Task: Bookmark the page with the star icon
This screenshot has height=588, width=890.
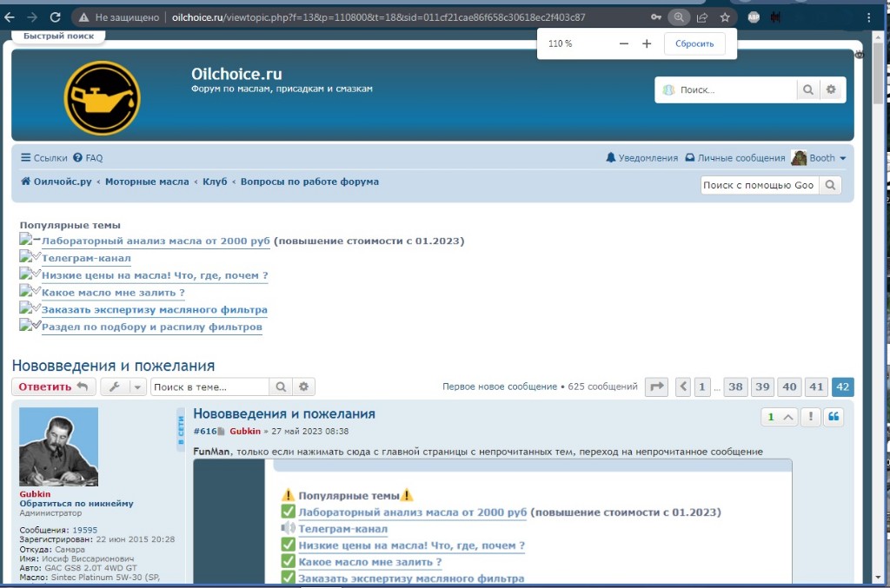Action: [x=725, y=17]
